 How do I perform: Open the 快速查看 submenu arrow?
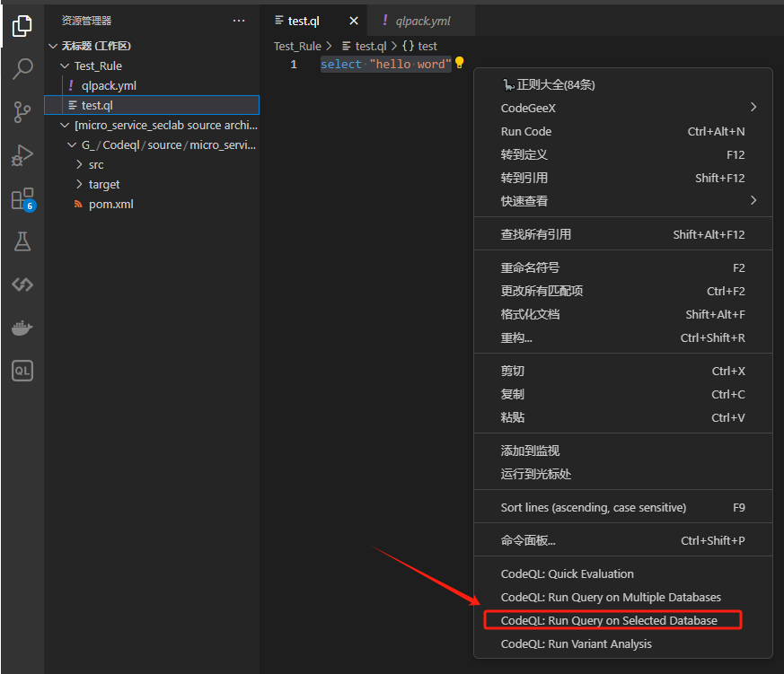[x=753, y=201]
